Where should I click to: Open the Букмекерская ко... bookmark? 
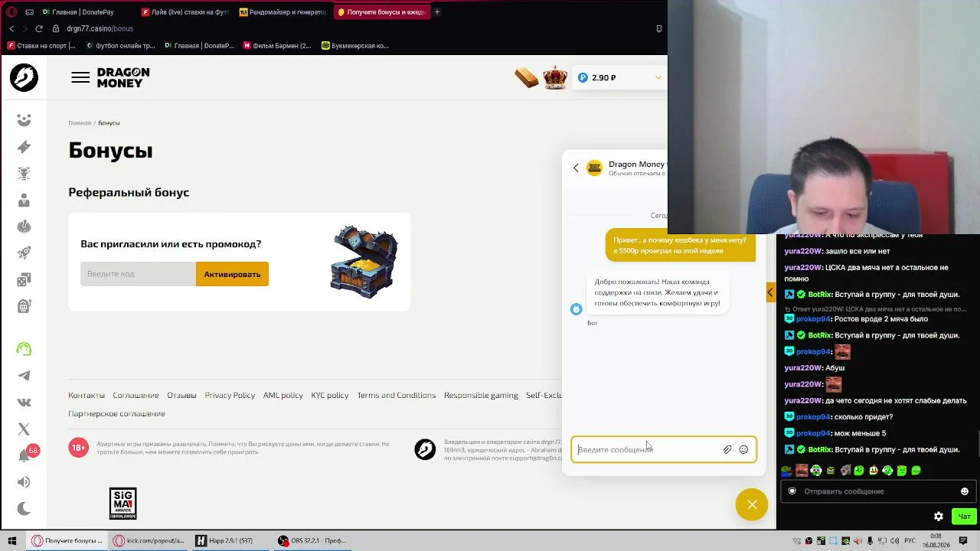(x=355, y=46)
